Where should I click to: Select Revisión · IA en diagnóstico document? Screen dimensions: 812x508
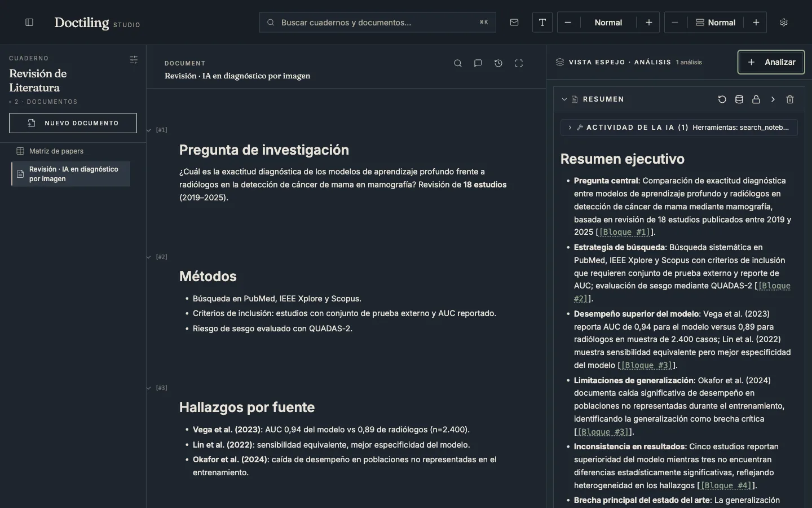click(71, 174)
